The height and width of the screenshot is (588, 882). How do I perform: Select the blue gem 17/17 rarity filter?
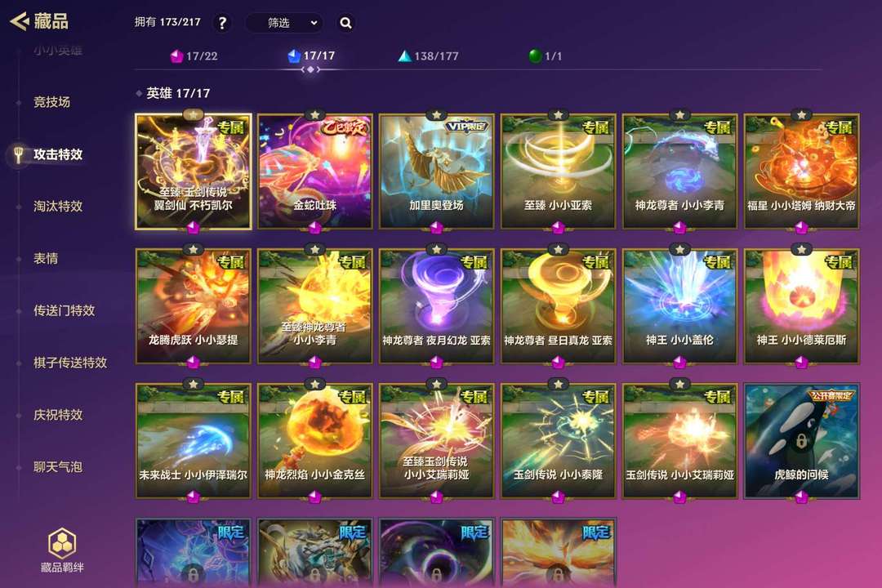pos(311,56)
